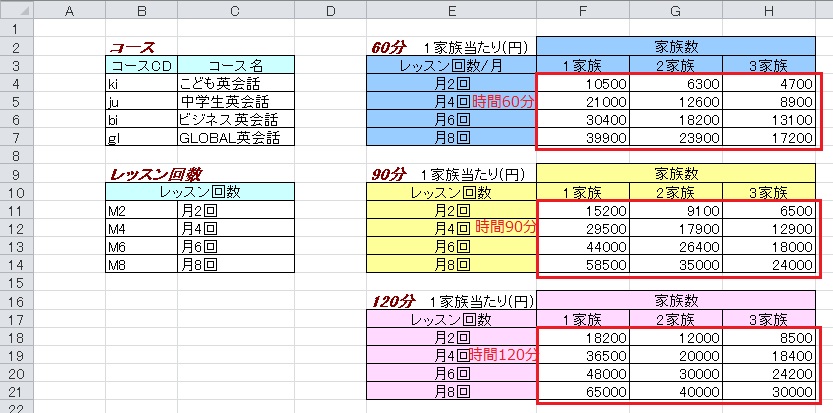Select column B header
Screen dimensions: 833x413
point(141,10)
